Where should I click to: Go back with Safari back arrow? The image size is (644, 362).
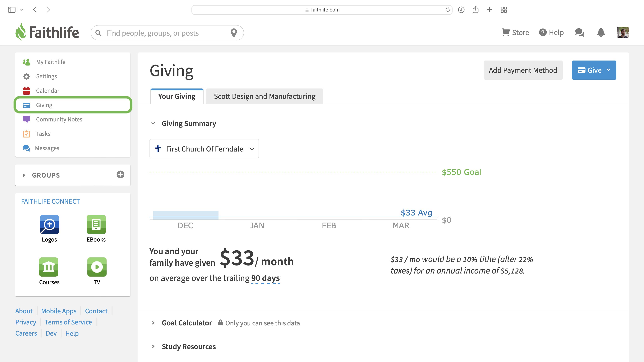[35, 10]
